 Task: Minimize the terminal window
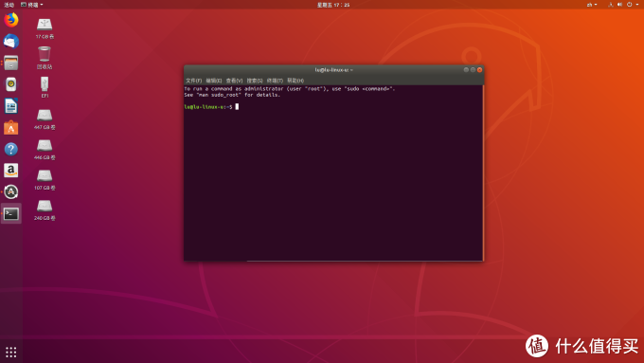coord(466,70)
